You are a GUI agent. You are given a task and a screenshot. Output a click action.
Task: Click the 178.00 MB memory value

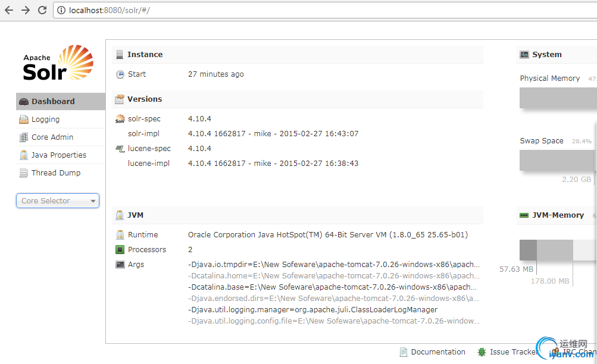(550, 281)
